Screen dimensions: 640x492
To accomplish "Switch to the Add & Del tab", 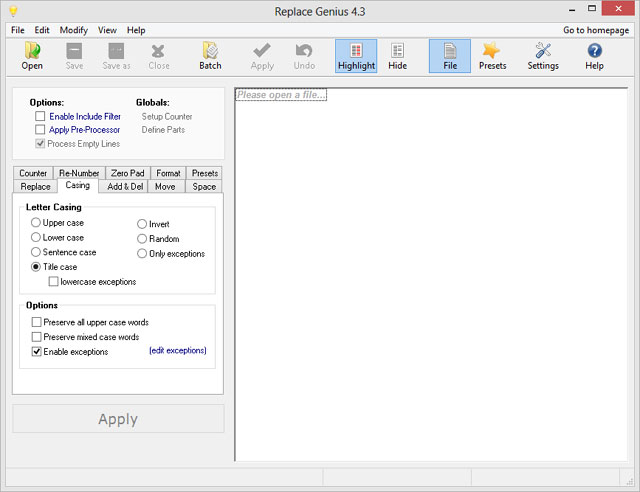I will pos(125,187).
